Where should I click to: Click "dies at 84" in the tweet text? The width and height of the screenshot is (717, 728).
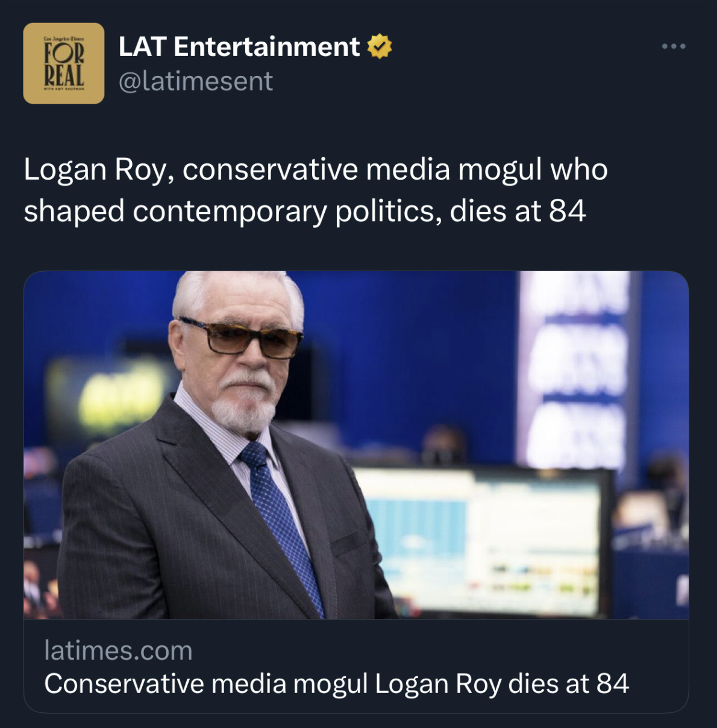(x=518, y=212)
